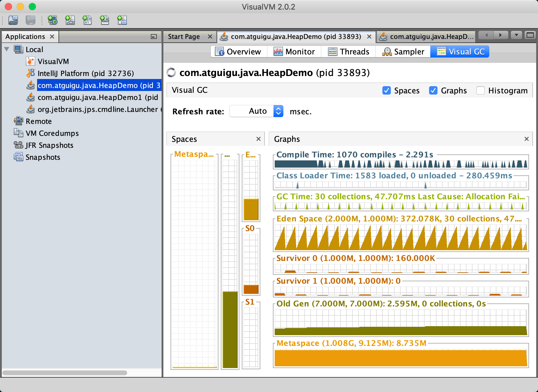538x392 pixels.
Task: Disable the Graphs checkbox
Action: (x=433, y=90)
